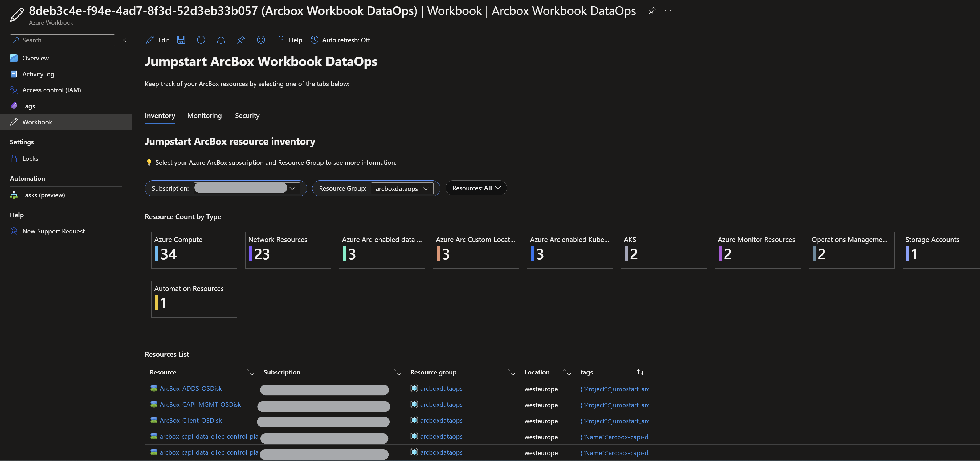Screen dimensions: 980x461
Task: Open Locks under Settings
Action: pyautogui.click(x=30, y=159)
